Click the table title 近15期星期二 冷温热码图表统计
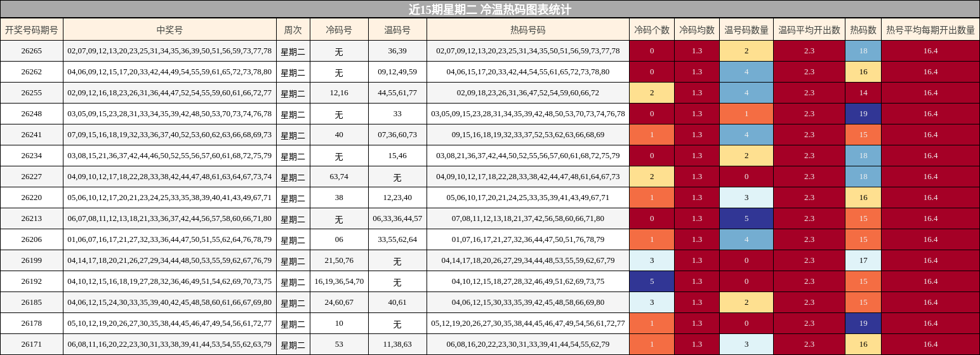The height and width of the screenshot is (355, 980). [490, 9]
